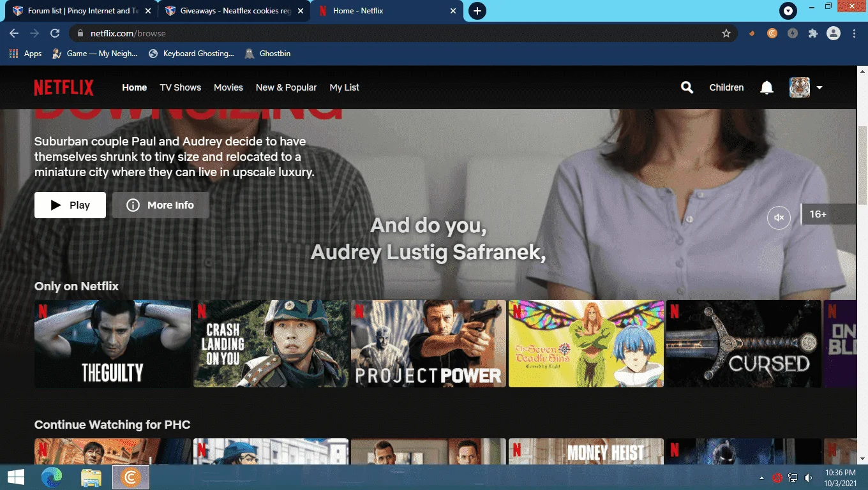Switch to Children profile
The image size is (868, 490).
coord(726,87)
